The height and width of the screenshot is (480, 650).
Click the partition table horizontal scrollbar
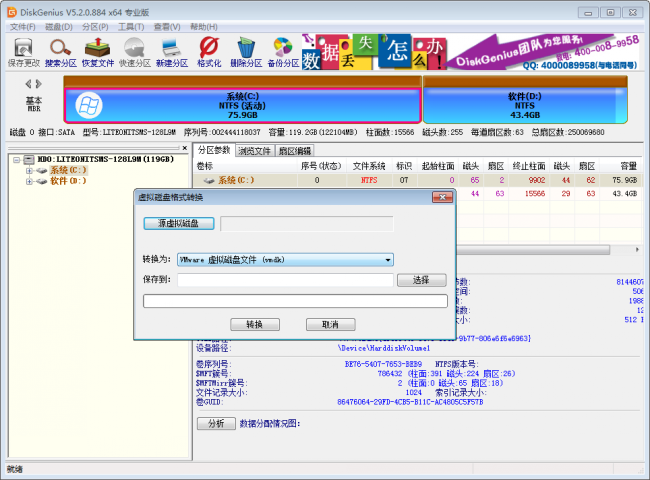(533, 250)
